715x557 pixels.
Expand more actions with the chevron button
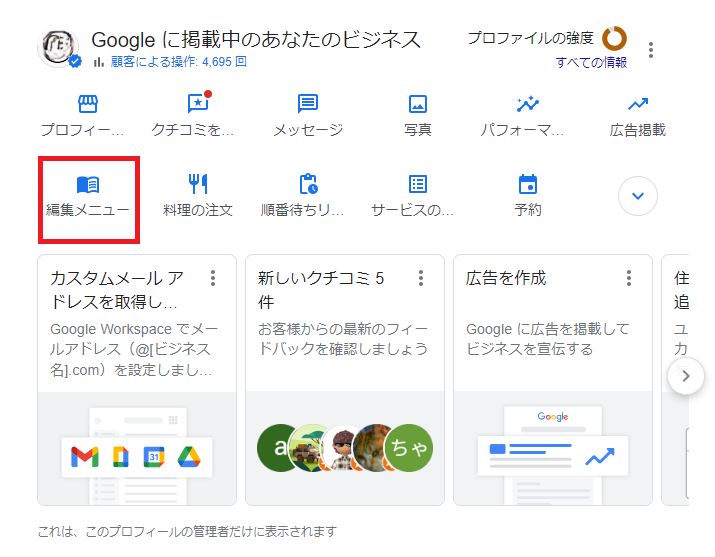[x=637, y=196]
